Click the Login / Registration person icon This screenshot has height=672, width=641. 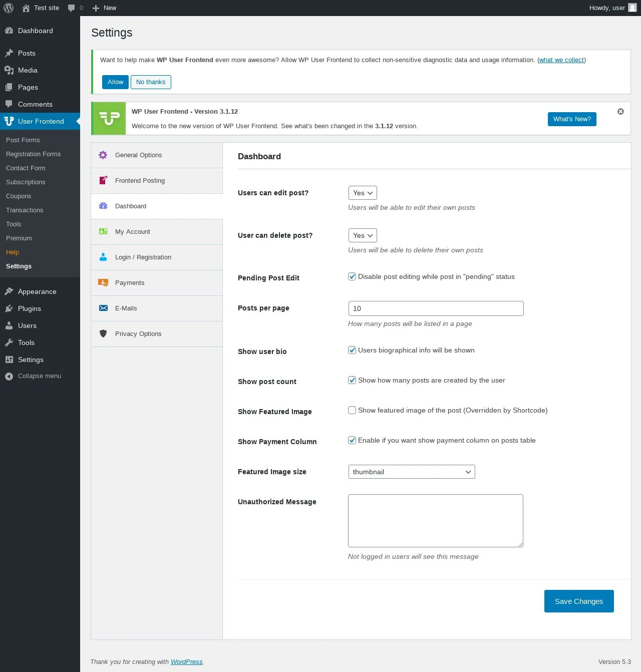click(103, 257)
